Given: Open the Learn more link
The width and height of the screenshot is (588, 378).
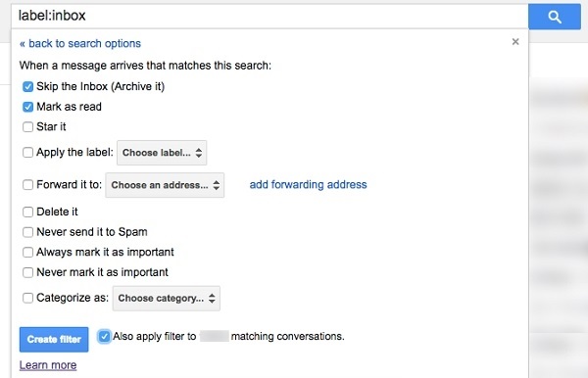Looking at the screenshot, I should (x=48, y=365).
